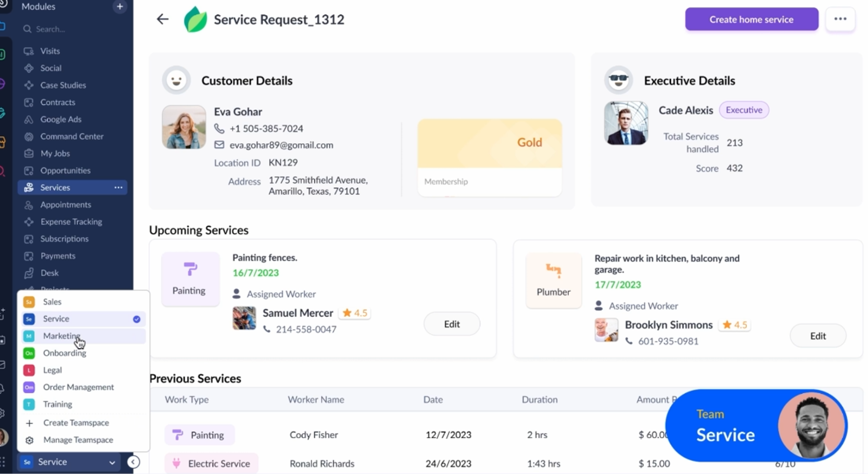The image size is (868, 474).
Task: Open Services module options dots
Action: pos(118,187)
